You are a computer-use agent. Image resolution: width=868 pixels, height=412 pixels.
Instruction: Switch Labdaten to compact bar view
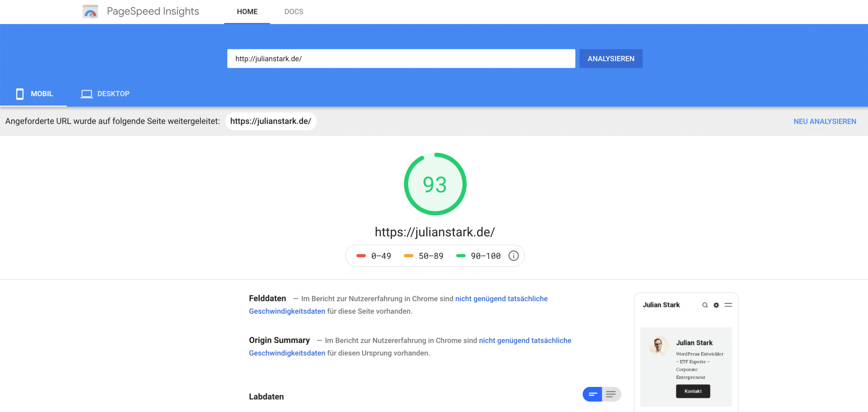[x=592, y=394]
